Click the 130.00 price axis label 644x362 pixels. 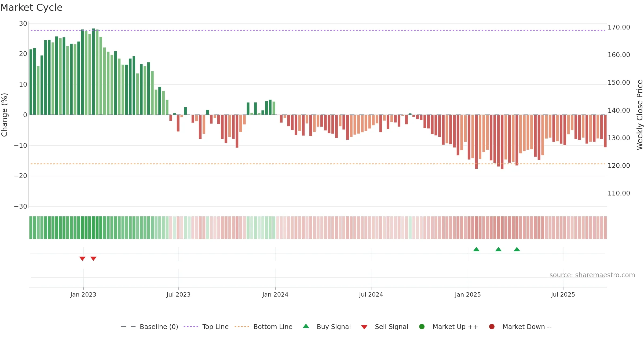[619, 138]
